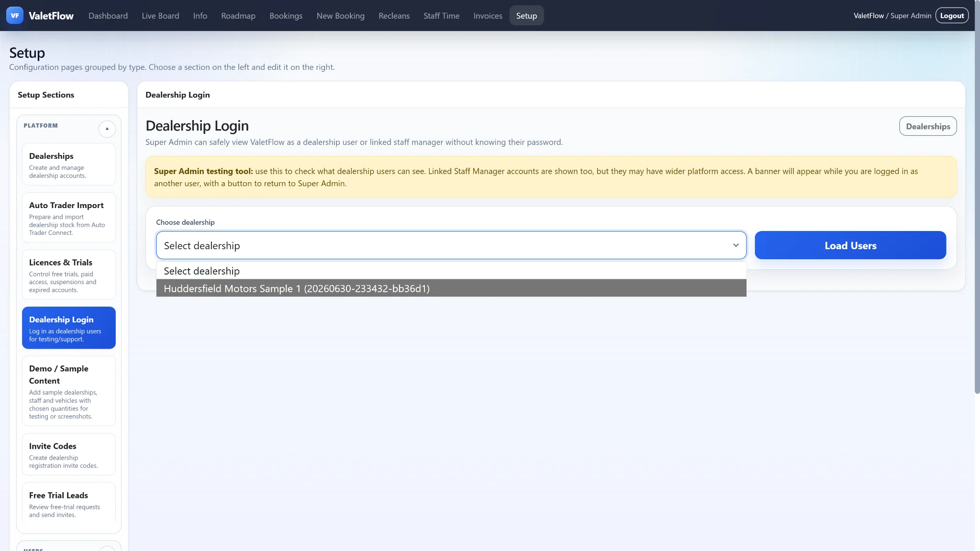Navigate to Roadmap
The width and height of the screenshot is (980, 551).
238,16
